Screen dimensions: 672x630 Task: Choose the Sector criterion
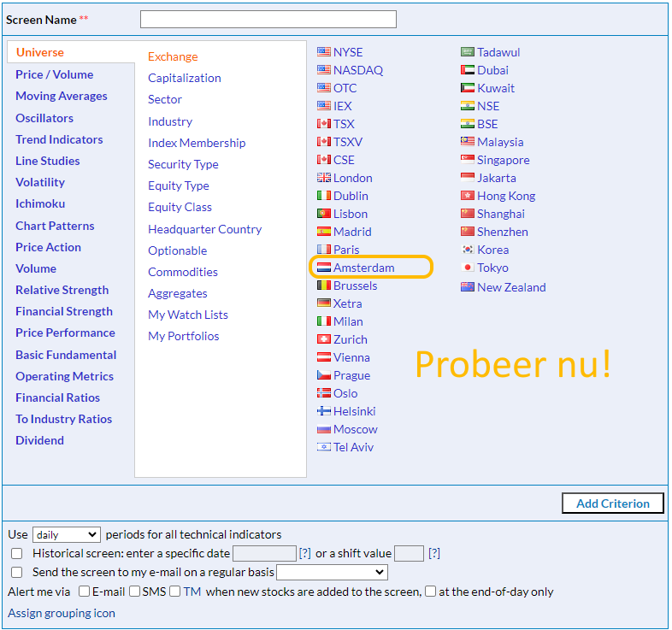tap(165, 99)
